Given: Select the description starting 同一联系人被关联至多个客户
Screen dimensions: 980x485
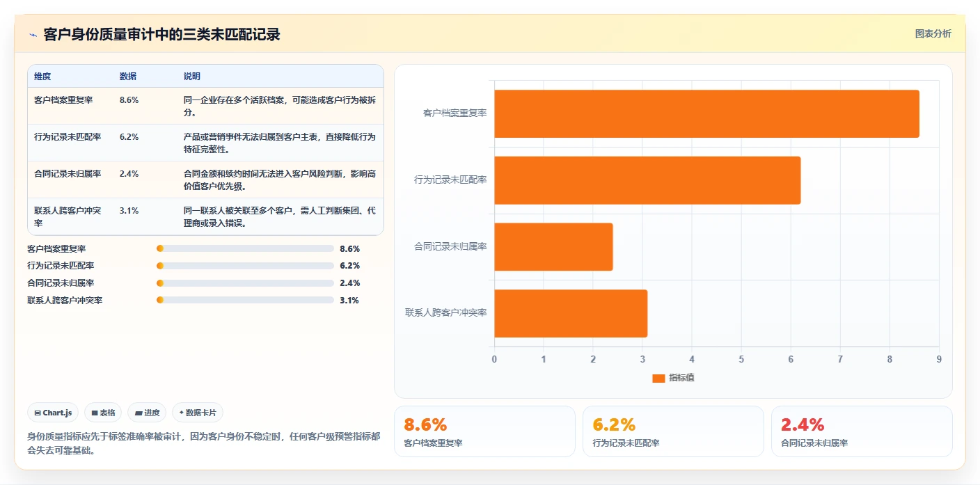Looking at the screenshot, I should [x=280, y=217].
